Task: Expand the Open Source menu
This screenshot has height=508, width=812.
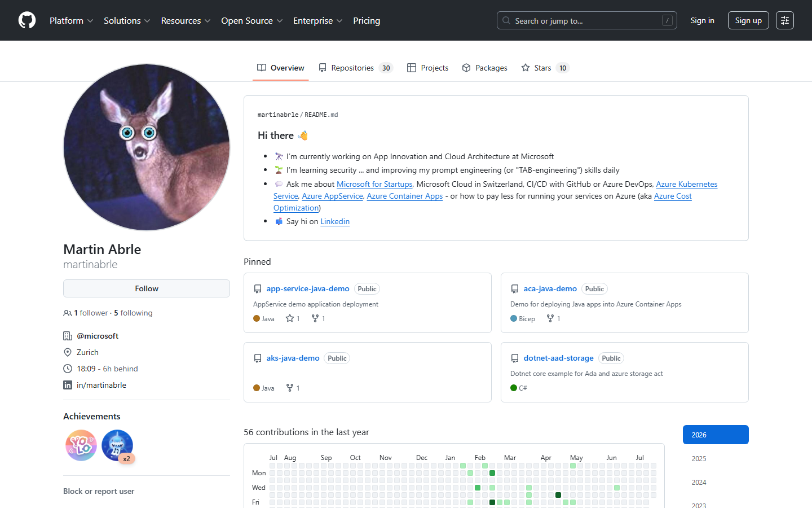Action: pos(252,20)
